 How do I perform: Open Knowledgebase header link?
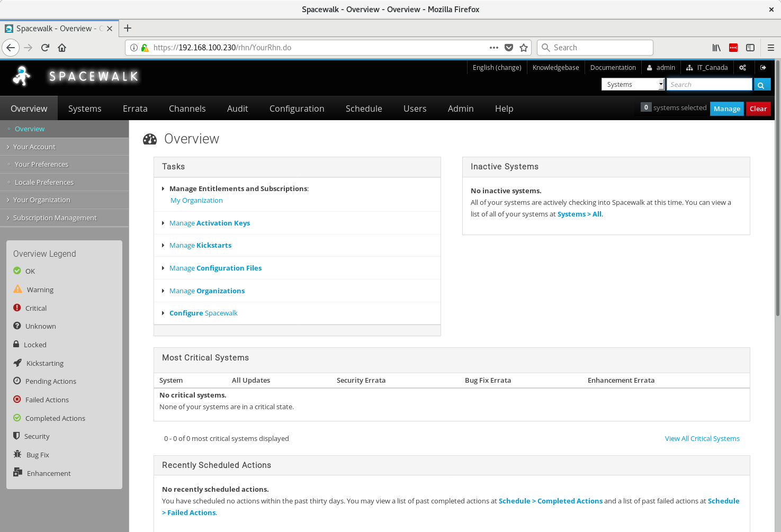coord(555,68)
